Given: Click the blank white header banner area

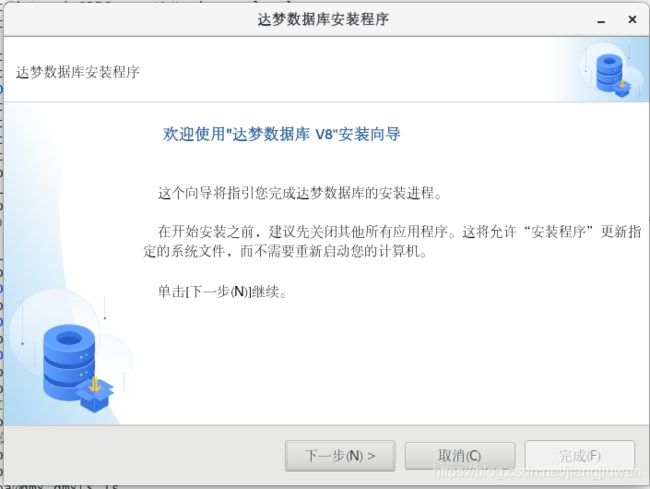Looking at the screenshot, I should click(x=332, y=70).
